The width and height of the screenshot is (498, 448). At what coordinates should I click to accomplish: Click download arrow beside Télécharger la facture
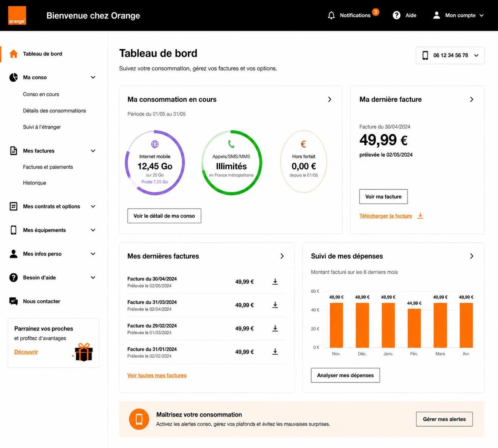pyautogui.click(x=420, y=216)
